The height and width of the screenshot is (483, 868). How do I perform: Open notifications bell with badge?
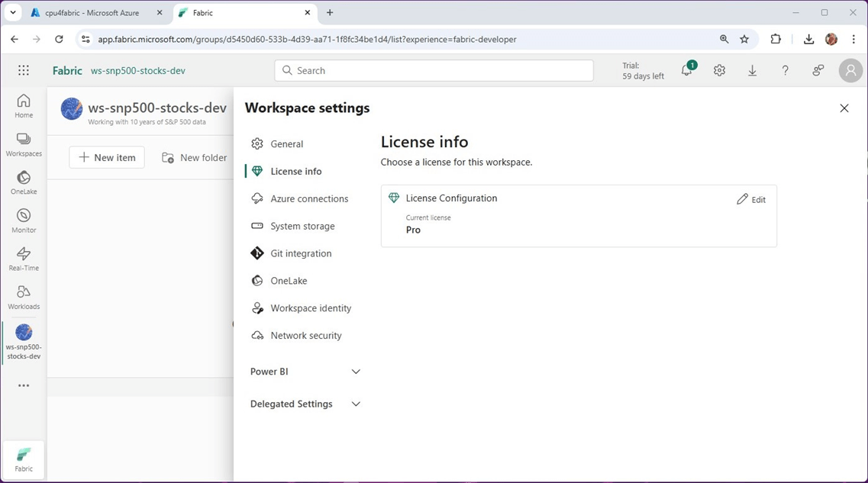(687, 70)
